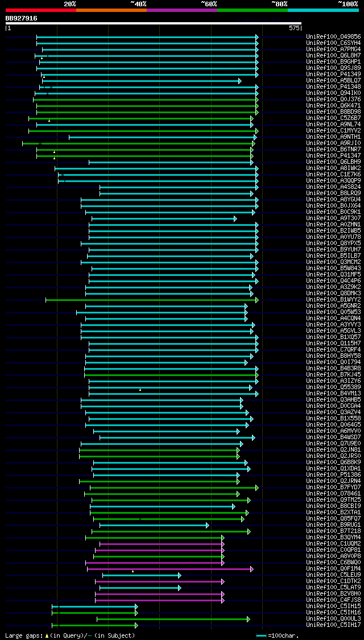
Task: Select the UniRef100_A9NTH1 label
Action: (x=333, y=137)
